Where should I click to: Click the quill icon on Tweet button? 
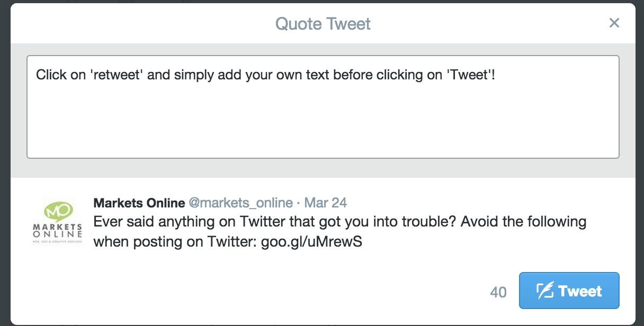[545, 291]
